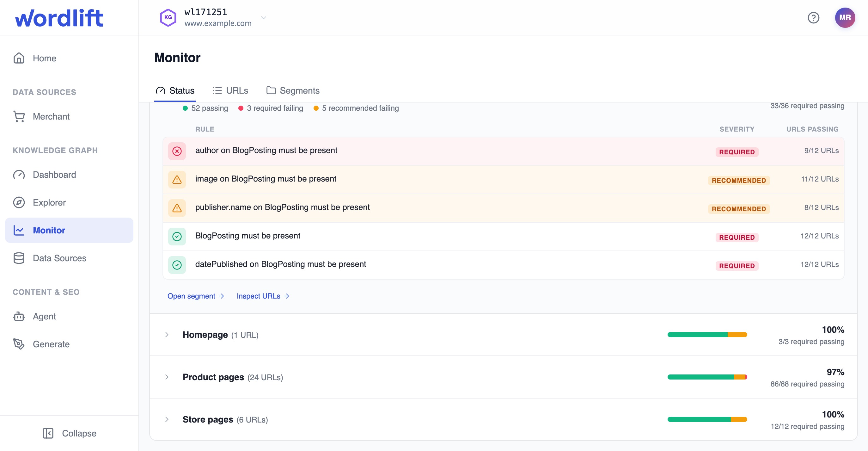The image size is (868, 451).
Task: Go to Explorer in the sidebar
Action: point(69,202)
